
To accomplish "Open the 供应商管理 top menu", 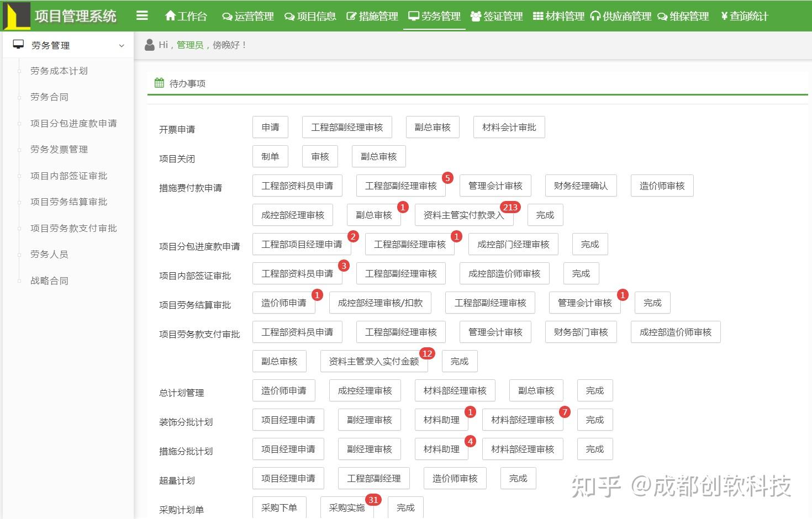I will (x=621, y=16).
